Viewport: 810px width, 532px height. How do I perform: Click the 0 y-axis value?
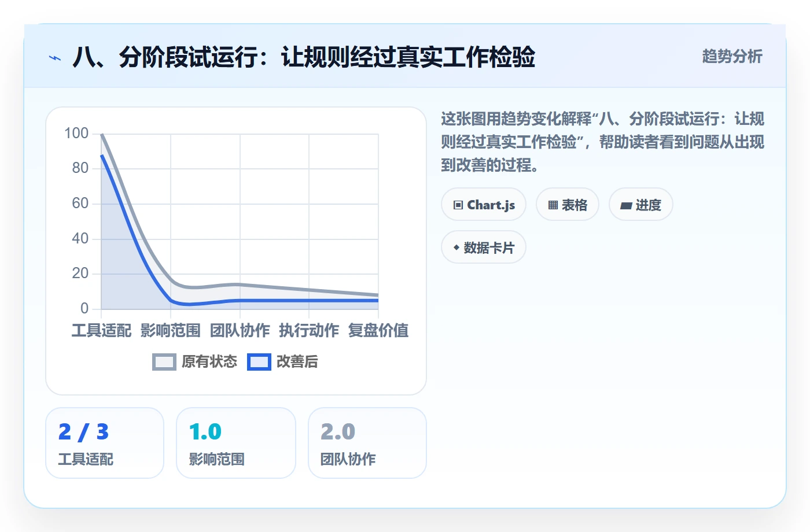84,308
